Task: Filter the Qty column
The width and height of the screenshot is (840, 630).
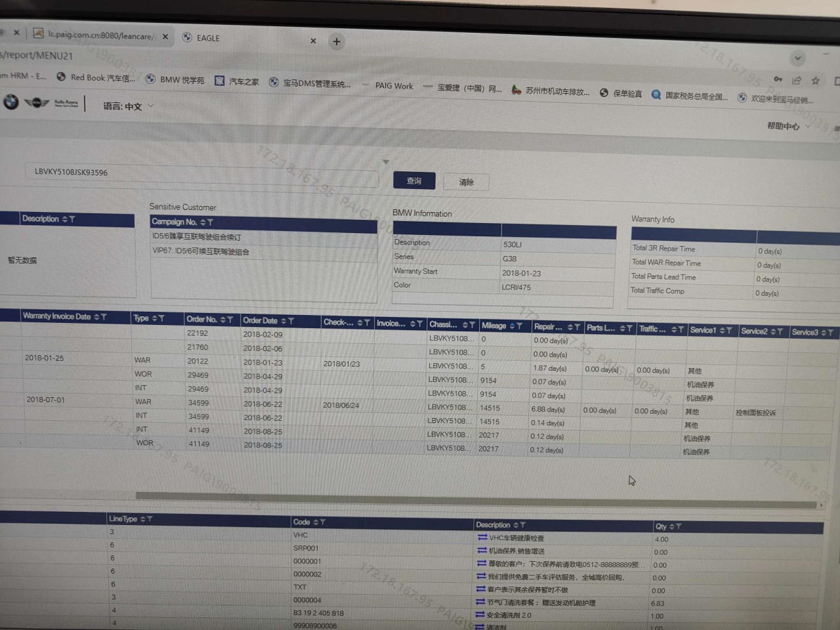Action: pyautogui.click(x=679, y=526)
